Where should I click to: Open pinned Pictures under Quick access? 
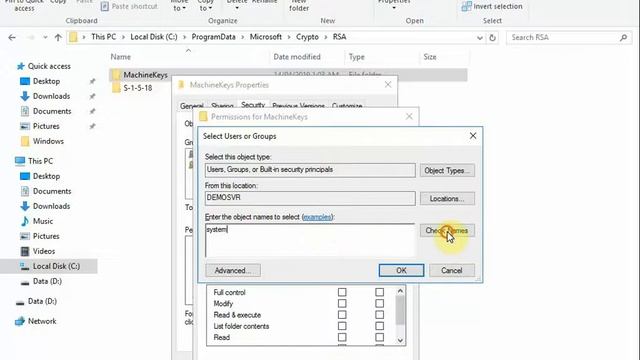[x=46, y=126]
